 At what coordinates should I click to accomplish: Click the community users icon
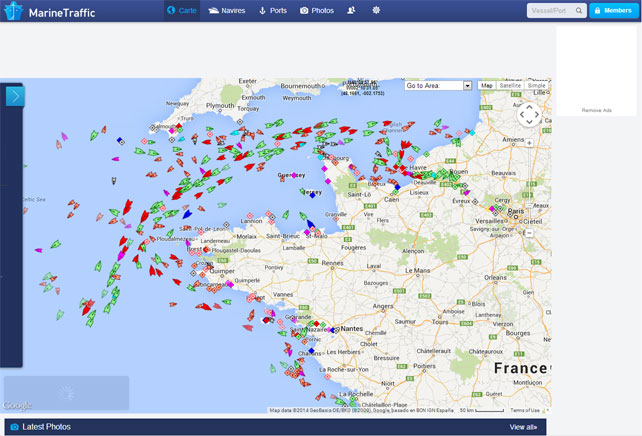pyautogui.click(x=351, y=10)
